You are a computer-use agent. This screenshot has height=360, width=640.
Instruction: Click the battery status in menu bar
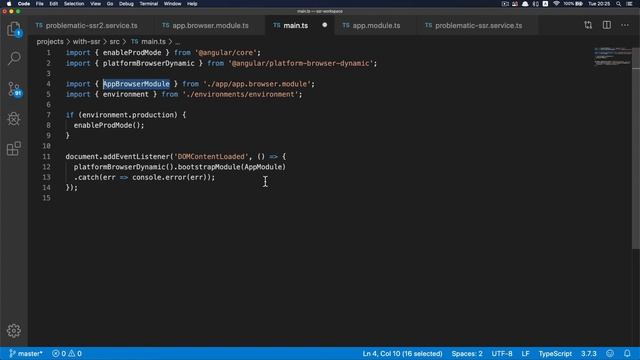[x=573, y=4]
